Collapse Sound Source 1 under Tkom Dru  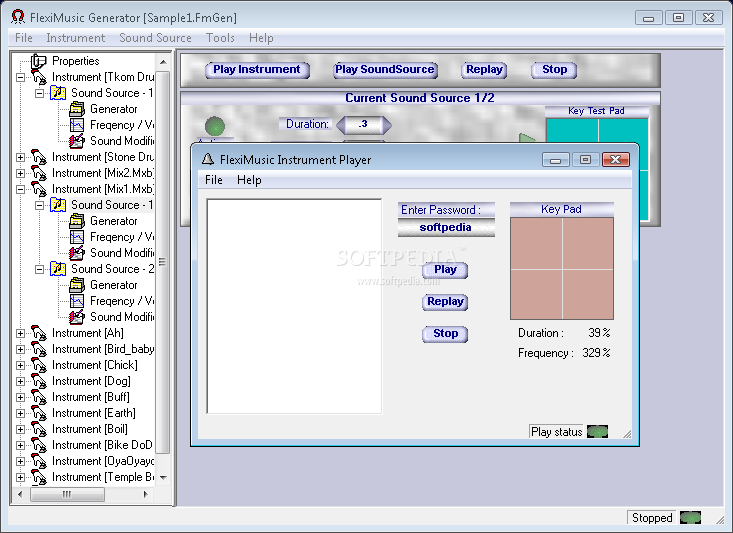click(40, 93)
